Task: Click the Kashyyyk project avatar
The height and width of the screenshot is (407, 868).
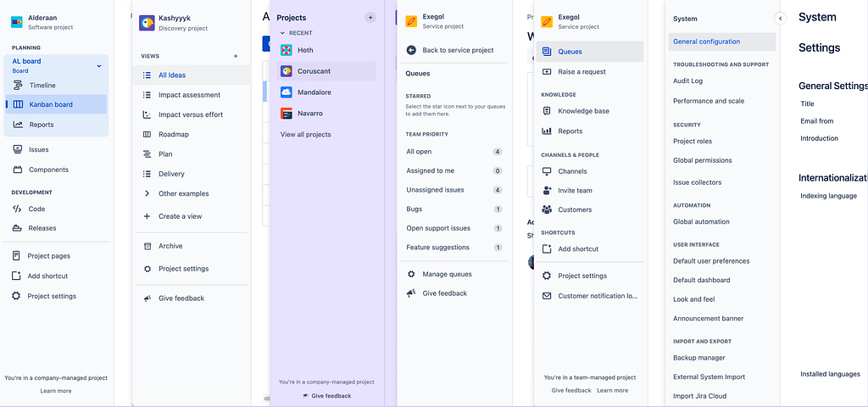Action: click(x=147, y=22)
